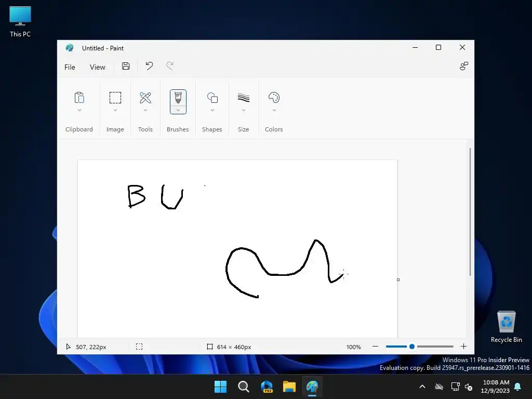This screenshot has height=399, width=532.
Task: Open the Colors palette icon
Action: pyautogui.click(x=274, y=98)
